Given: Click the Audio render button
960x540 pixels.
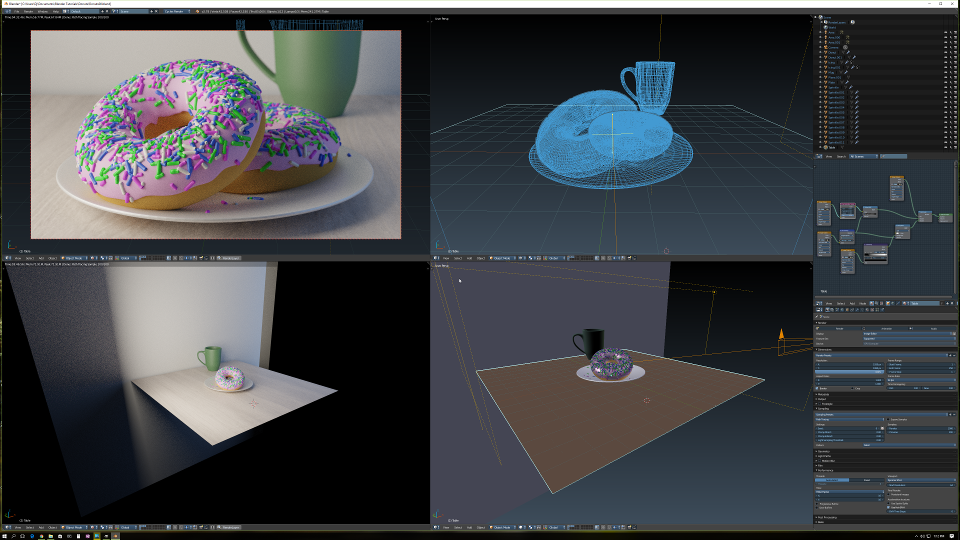Looking at the screenshot, I should coord(932,329).
